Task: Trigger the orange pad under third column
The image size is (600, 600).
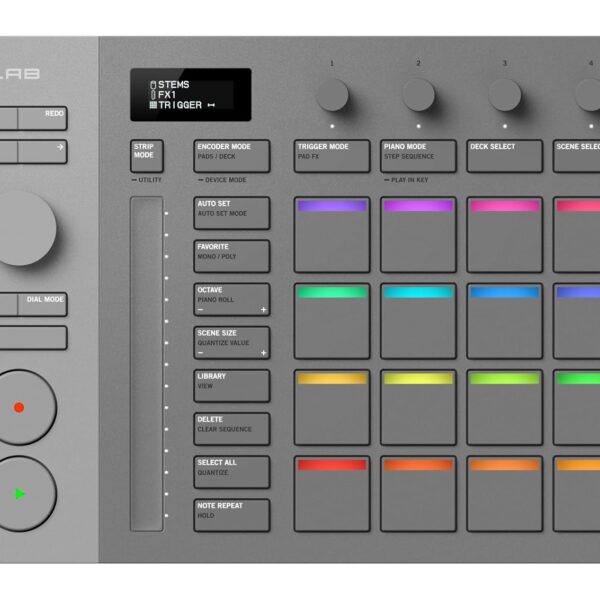Action: tap(505, 494)
